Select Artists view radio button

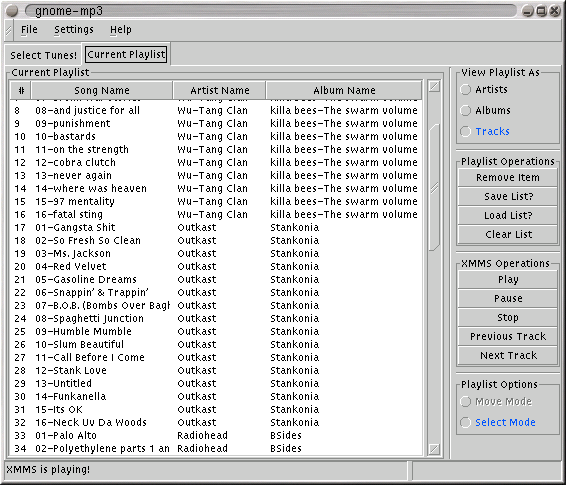tap(465, 89)
